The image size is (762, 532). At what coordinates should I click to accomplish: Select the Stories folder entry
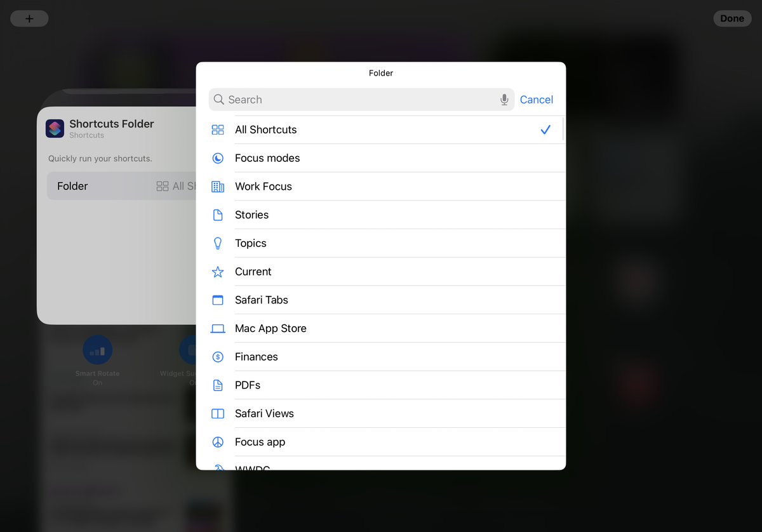click(251, 215)
